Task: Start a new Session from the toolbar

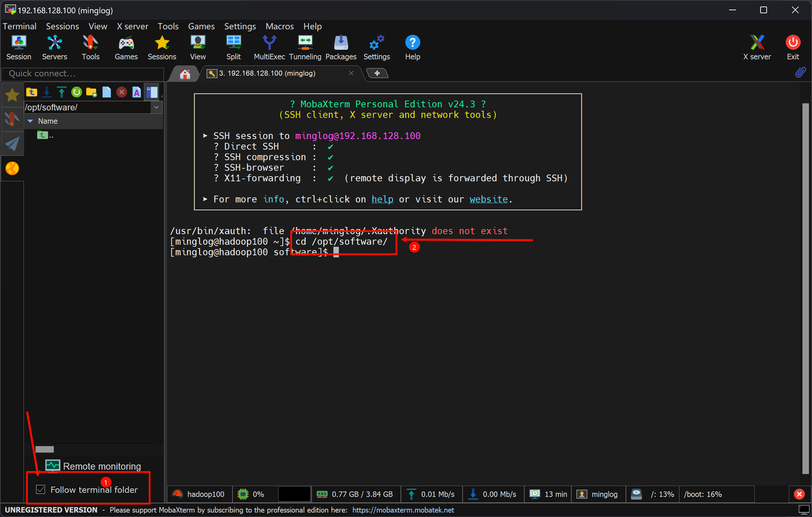Action: (x=19, y=48)
